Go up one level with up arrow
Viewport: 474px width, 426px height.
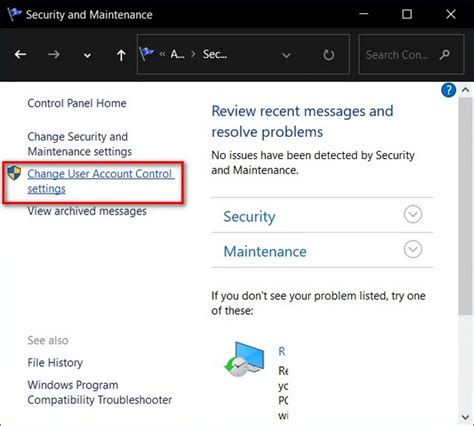tap(121, 55)
